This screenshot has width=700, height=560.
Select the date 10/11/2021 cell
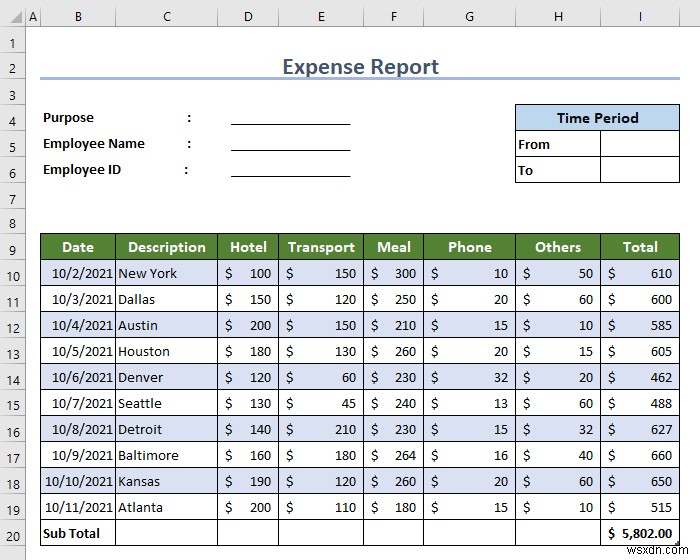tap(78, 507)
